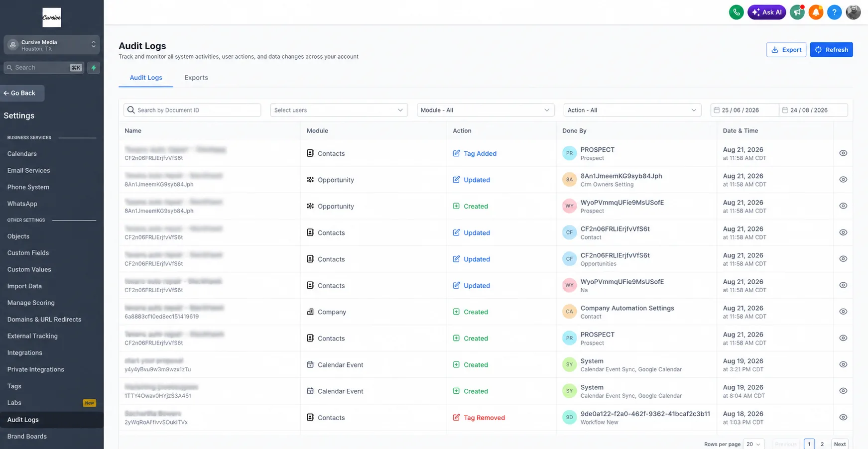
Task: Click the Search by Document ID field
Action: point(192,110)
